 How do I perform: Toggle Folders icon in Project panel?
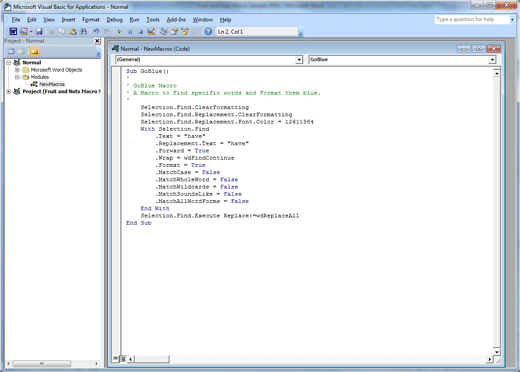click(34, 51)
